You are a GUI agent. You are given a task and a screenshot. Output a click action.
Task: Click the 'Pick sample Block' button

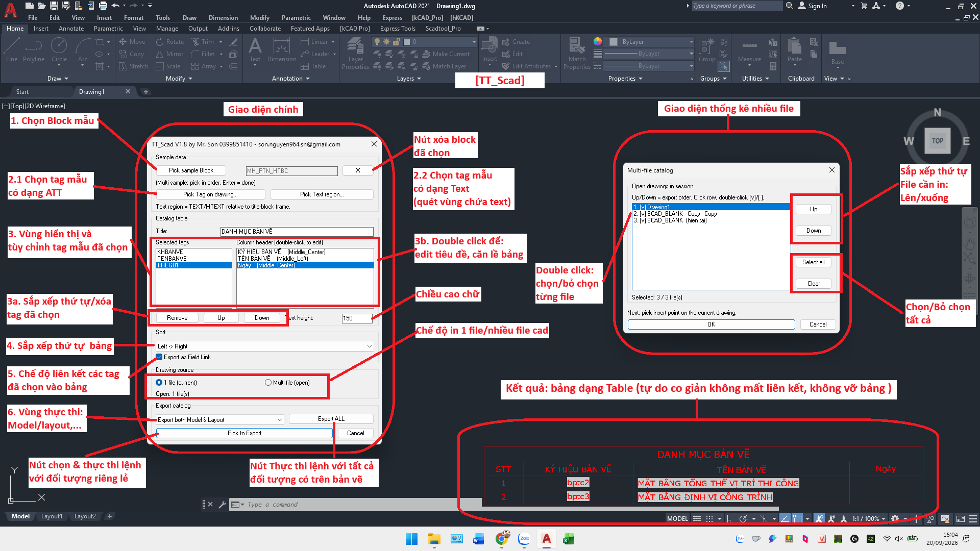click(x=191, y=170)
